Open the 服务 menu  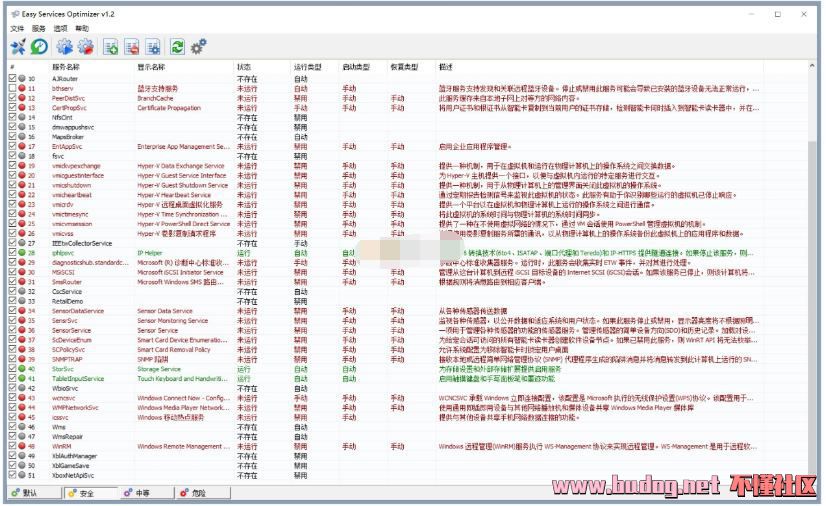pyautogui.click(x=39, y=28)
